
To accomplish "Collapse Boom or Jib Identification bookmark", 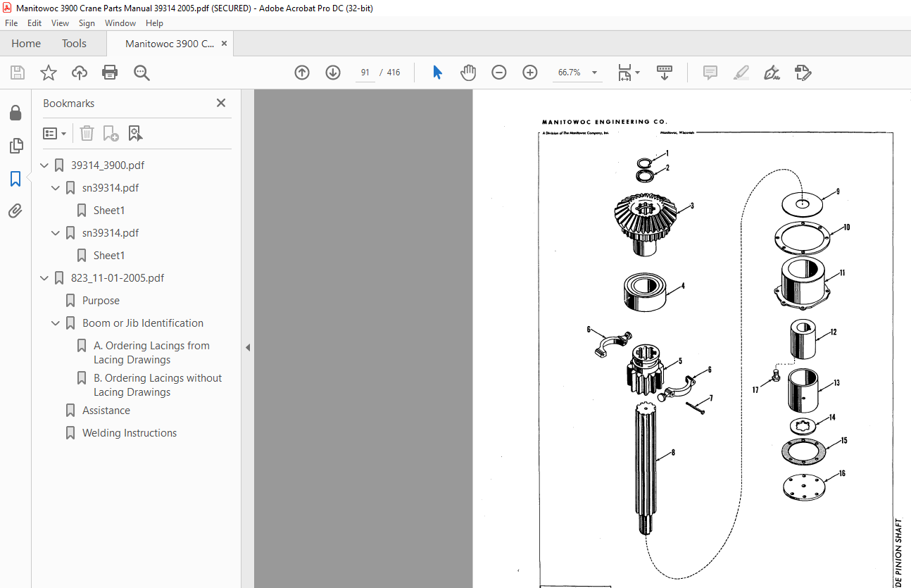I will pyautogui.click(x=56, y=323).
